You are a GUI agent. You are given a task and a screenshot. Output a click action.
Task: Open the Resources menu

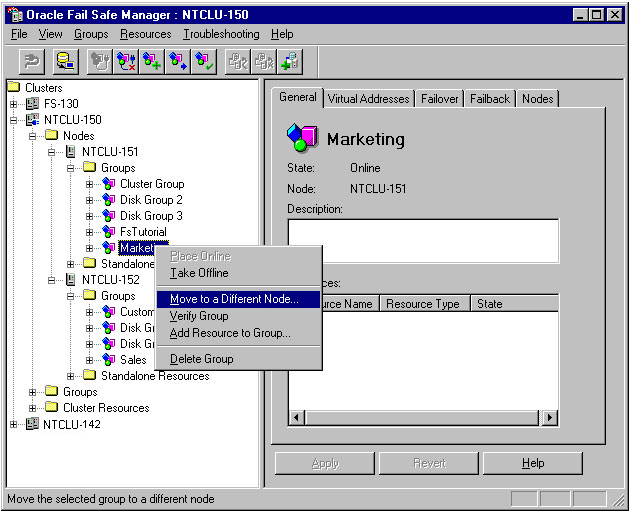146,34
